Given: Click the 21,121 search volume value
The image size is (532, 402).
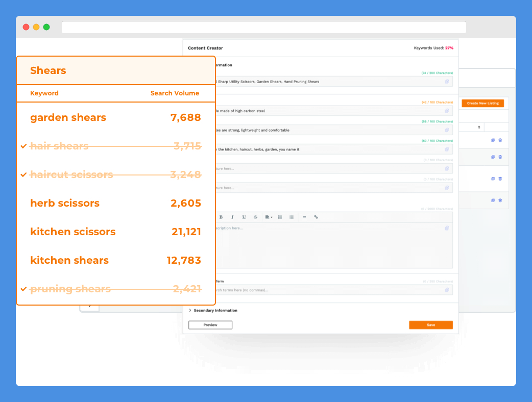Looking at the screenshot, I should pyautogui.click(x=186, y=232).
